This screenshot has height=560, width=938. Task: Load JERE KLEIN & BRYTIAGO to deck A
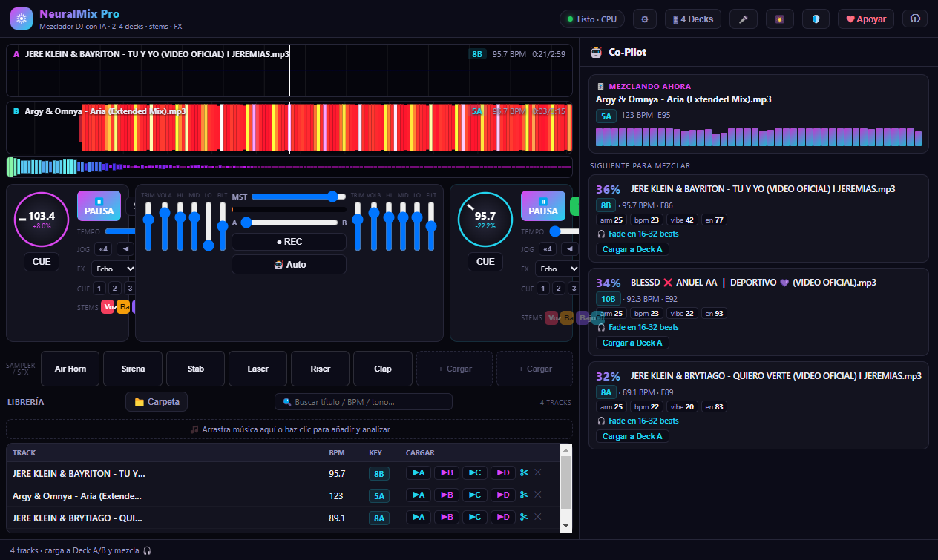(419, 517)
